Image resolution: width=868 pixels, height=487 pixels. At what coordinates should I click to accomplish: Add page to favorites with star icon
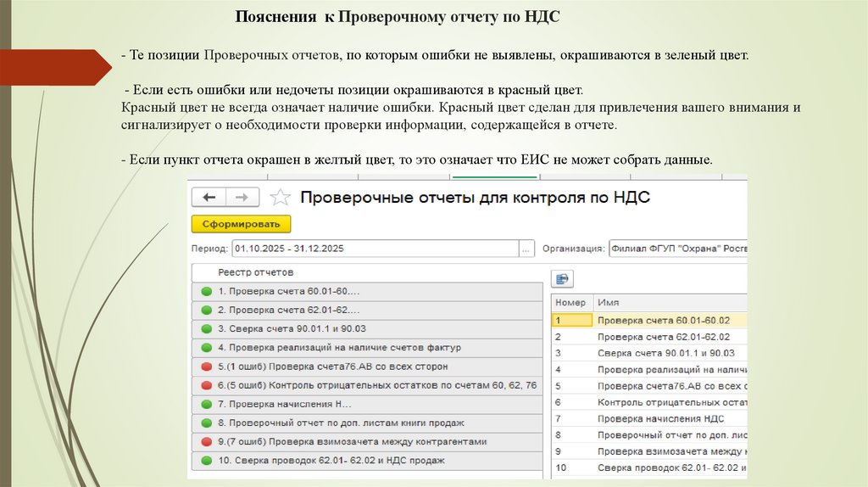pos(280,197)
